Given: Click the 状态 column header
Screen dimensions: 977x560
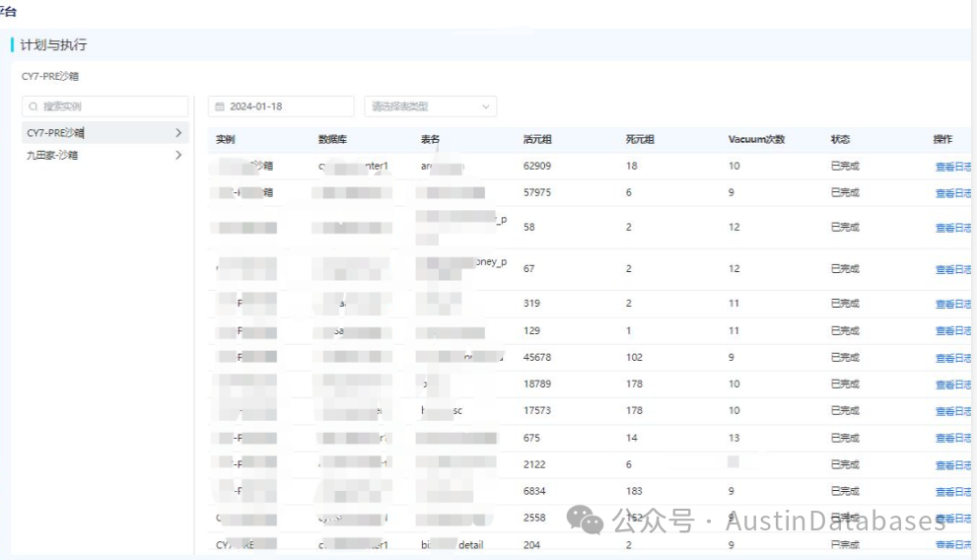Looking at the screenshot, I should pos(841,140).
